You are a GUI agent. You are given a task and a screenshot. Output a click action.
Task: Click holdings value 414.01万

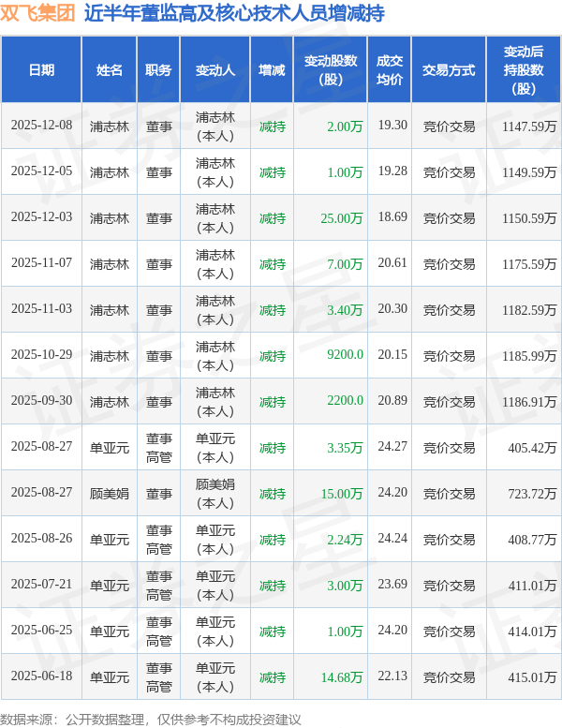tap(532, 631)
